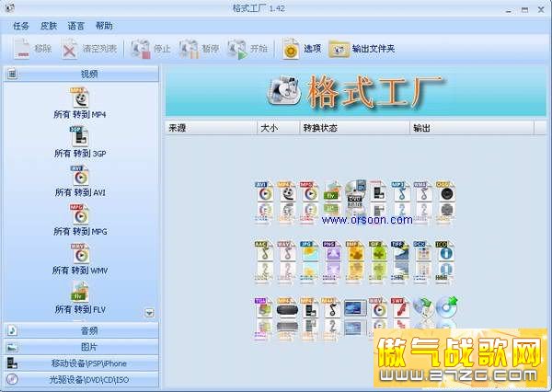The width and height of the screenshot is (552, 392).
Task: Choose 所有 转到 WMV conversion
Action: (80, 259)
